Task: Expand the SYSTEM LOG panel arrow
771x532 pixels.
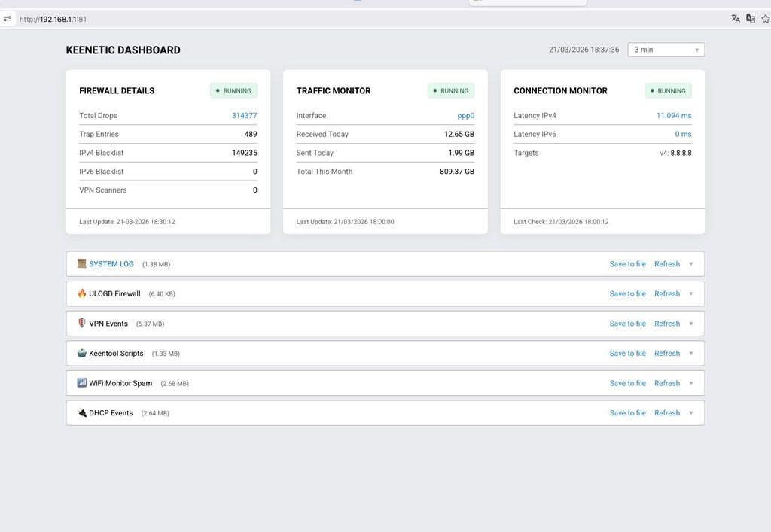Action: pos(691,264)
